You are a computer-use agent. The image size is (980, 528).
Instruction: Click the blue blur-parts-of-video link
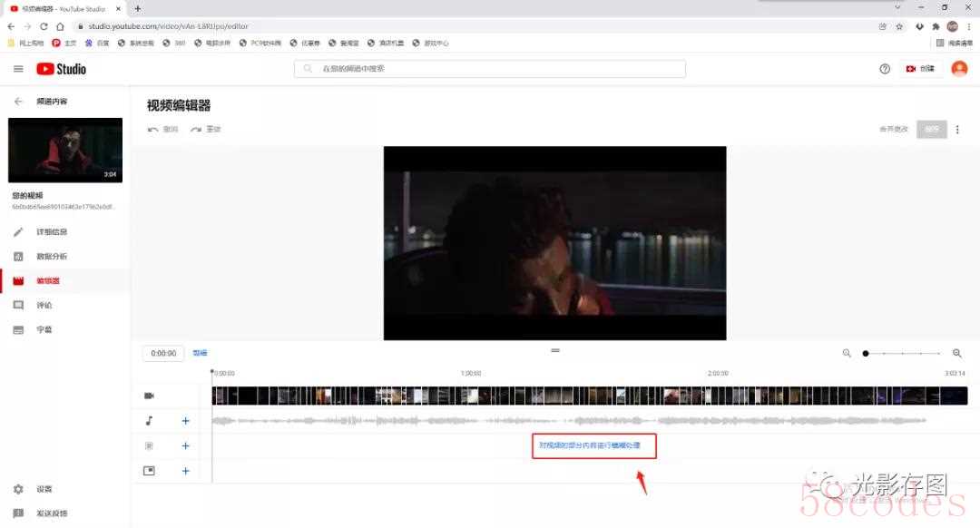(x=590, y=445)
